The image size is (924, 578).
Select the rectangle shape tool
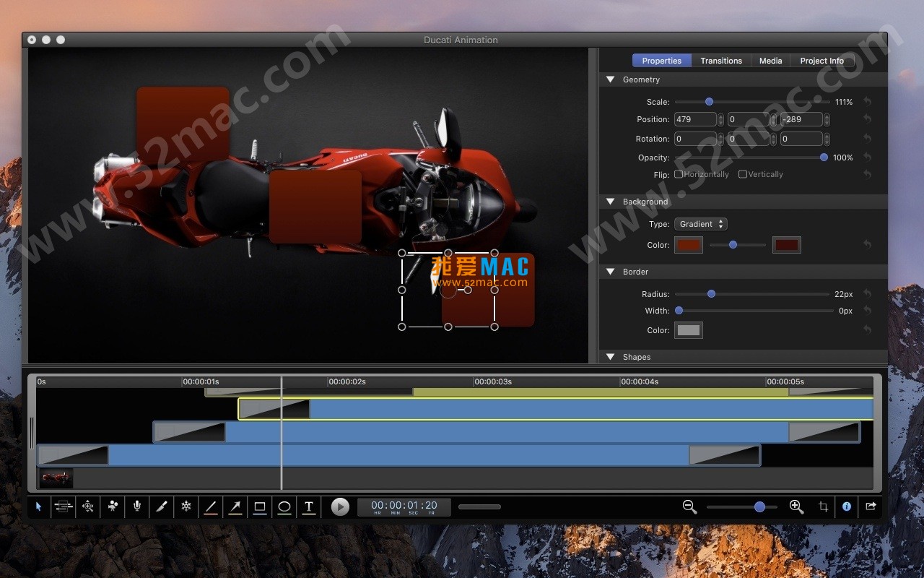click(x=260, y=507)
